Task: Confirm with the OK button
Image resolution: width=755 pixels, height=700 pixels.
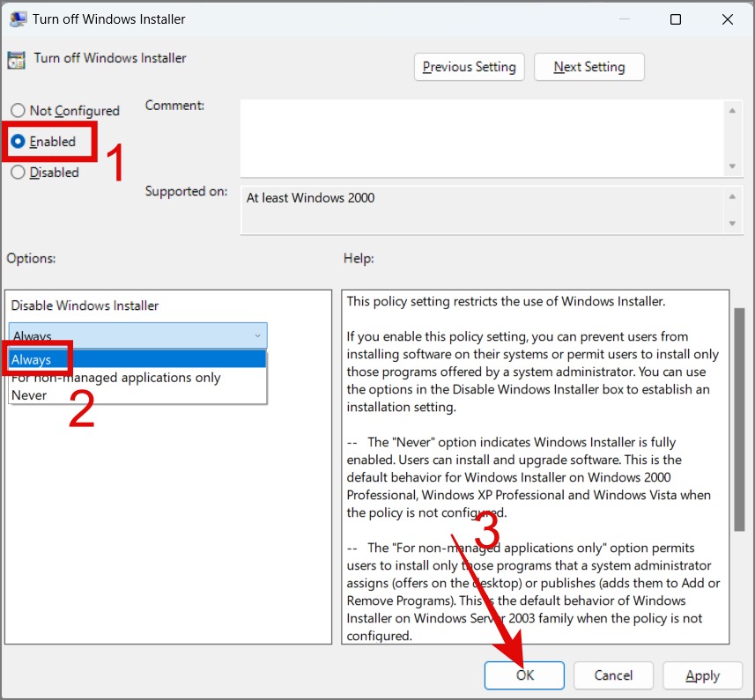Action: (524, 675)
